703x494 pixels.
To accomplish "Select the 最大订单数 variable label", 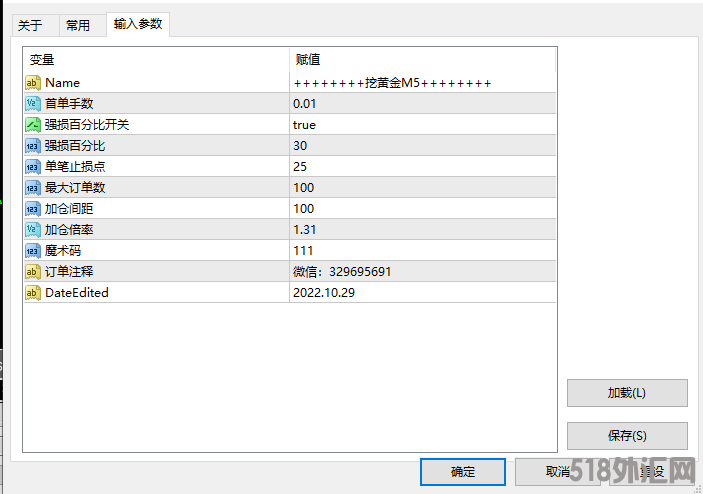I will (x=75, y=187).
